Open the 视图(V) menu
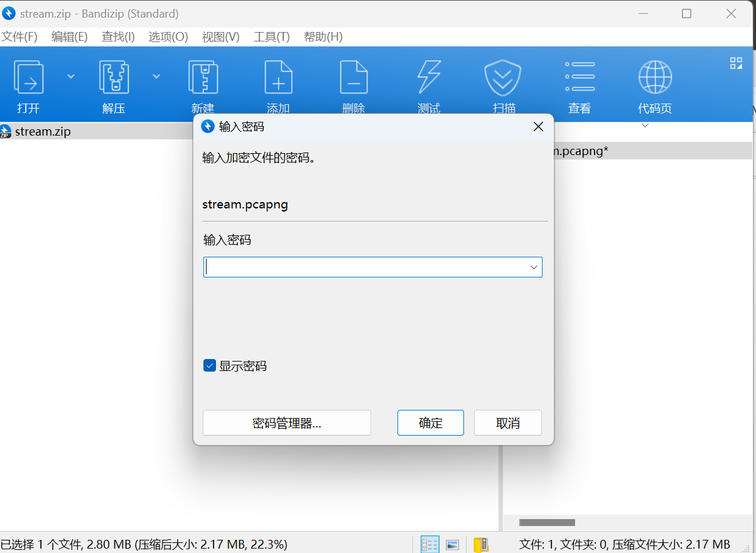756x553 pixels. 220,36
